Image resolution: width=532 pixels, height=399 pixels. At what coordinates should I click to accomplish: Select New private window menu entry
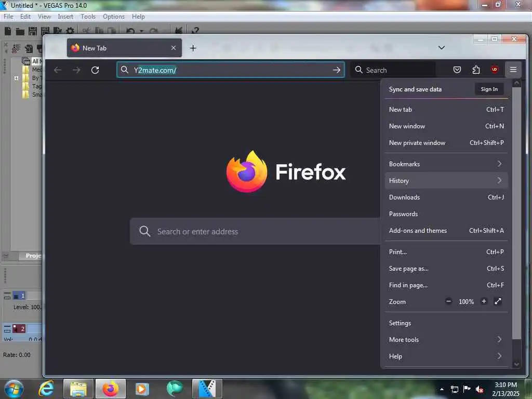446,143
